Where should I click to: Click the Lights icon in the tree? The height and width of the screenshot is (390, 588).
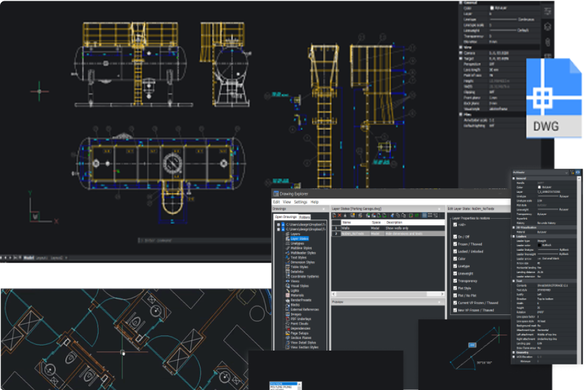tap(286, 290)
